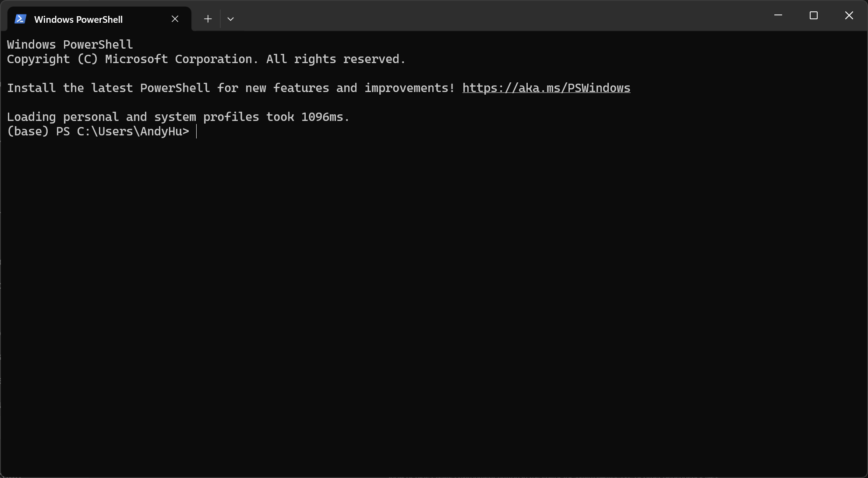Close the Windows PowerShell tab
This screenshot has height=478, width=868.
pyautogui.click(x=175, y=19)
